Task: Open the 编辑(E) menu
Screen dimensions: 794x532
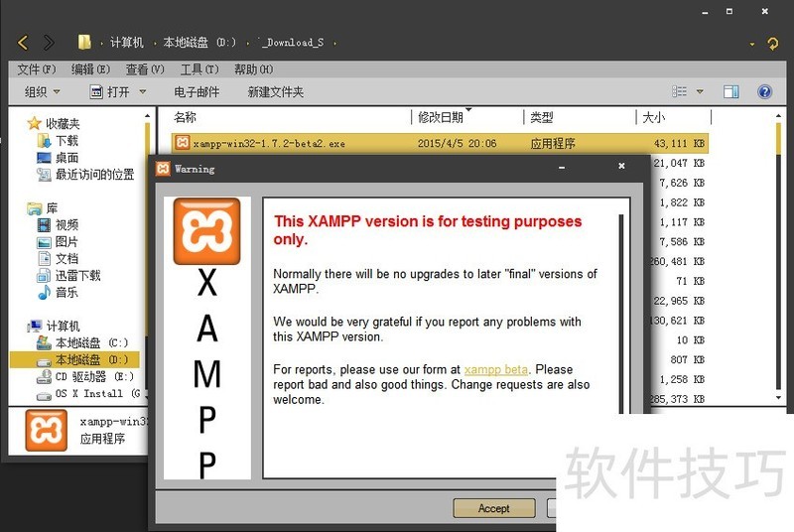Action: coord(90,69)
